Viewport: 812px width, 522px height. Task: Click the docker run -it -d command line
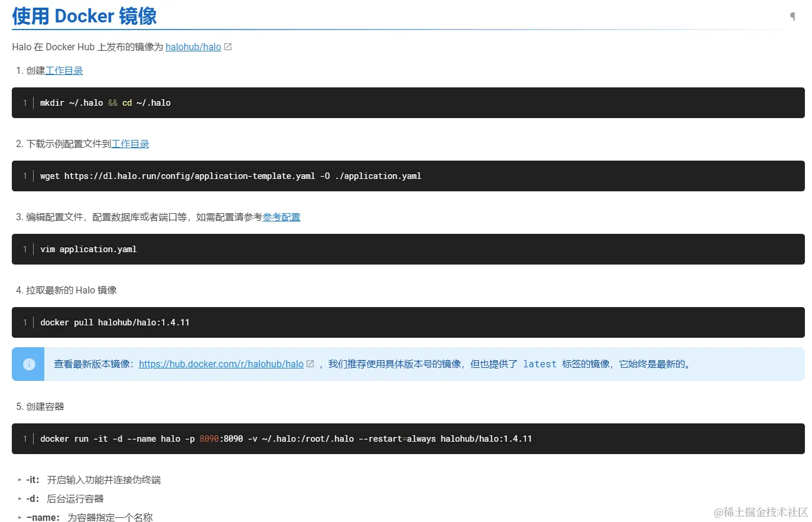(x=286, y=439)
